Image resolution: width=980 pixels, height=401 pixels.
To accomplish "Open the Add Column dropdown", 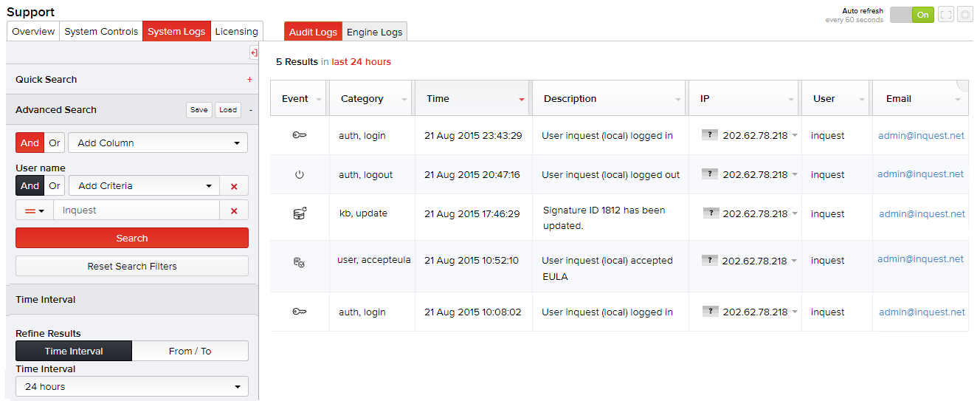I will click(x=158, y=143).
